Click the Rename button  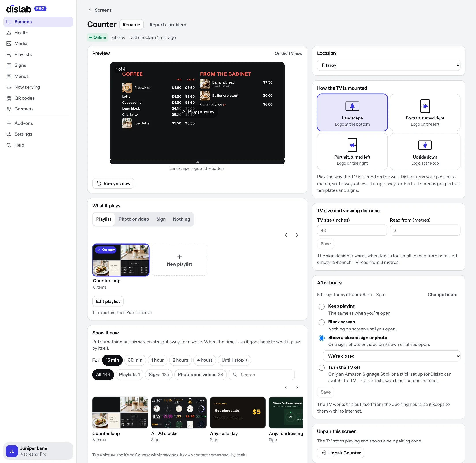[131, 24]
